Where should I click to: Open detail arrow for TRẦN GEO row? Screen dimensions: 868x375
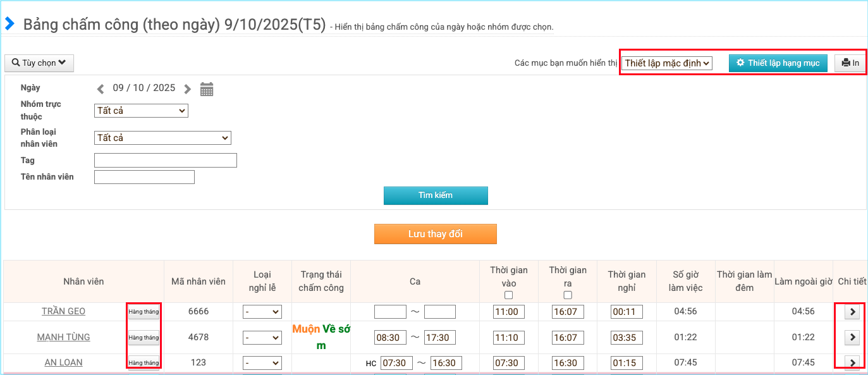(x=852, y=312)
